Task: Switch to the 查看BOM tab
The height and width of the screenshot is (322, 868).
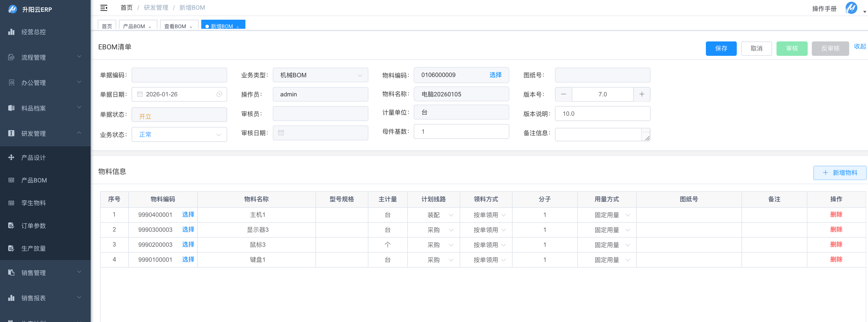Action: 175,26
